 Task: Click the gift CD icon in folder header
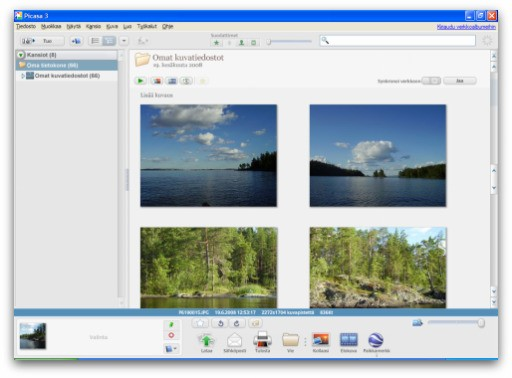click(x=186, y=81)
